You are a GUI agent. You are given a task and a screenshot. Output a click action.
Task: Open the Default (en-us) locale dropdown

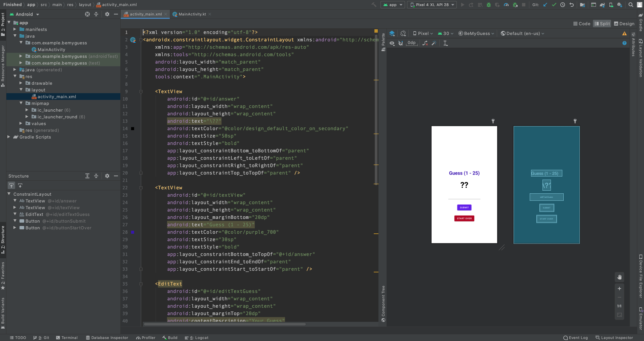(522, 33)
